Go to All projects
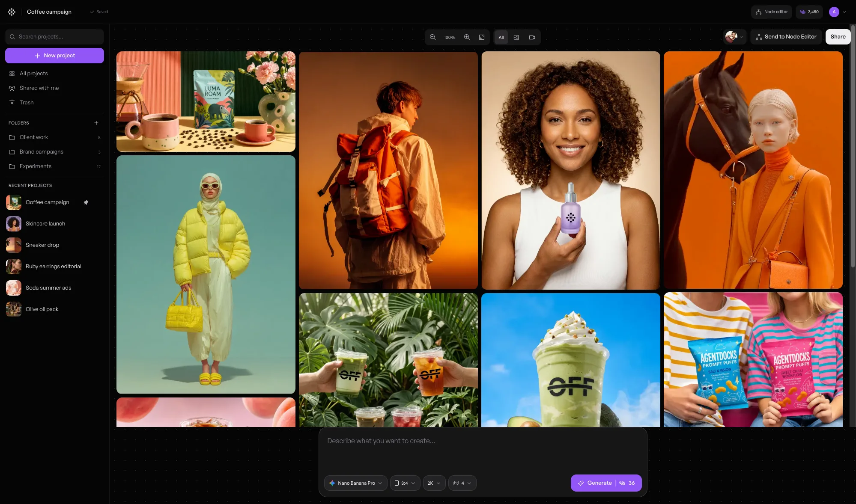 pyautogui.click(x=54, y=74)
